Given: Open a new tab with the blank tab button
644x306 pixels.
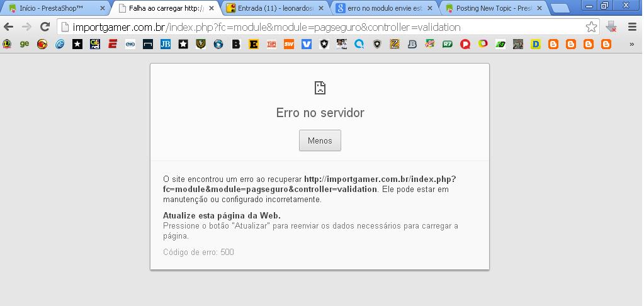Looking at the screenshot, I should click(560, 9).
